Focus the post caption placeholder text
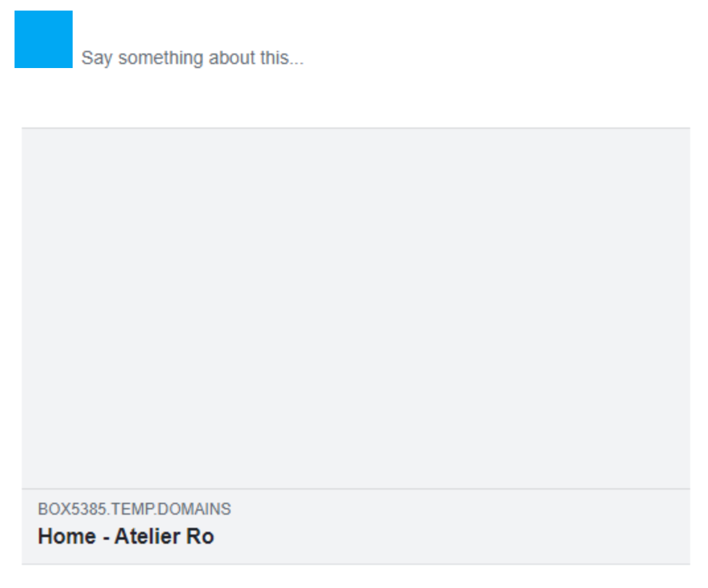Screen dimensions: 708x588 click(192, 58)
